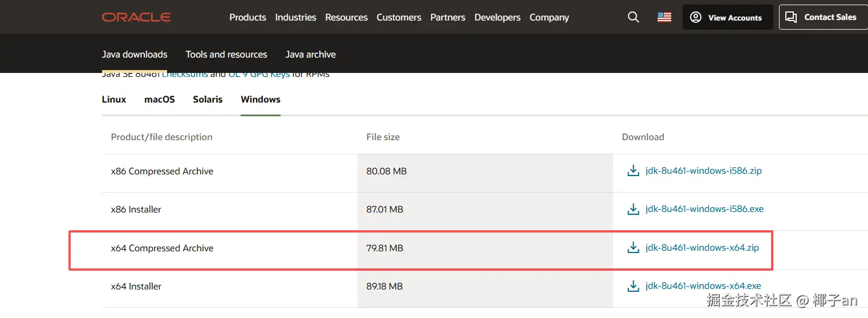Open the Developers menu
868x318 pixels.
point(497,17)
